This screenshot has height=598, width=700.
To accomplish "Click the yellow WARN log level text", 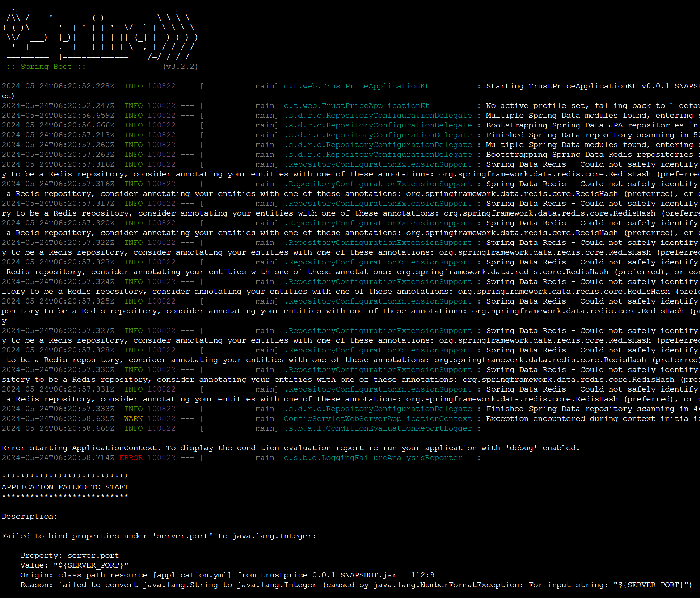I will coord(133,419).
